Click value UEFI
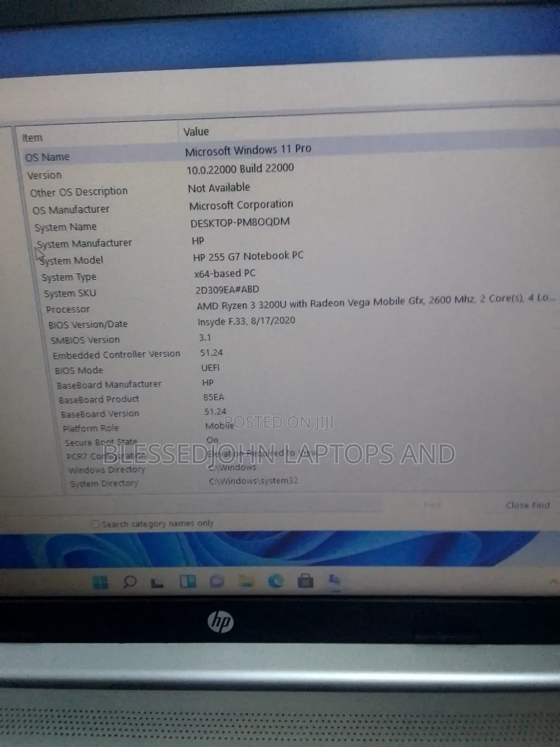This screenshot has width=560, height=747. tap(210, 367)
